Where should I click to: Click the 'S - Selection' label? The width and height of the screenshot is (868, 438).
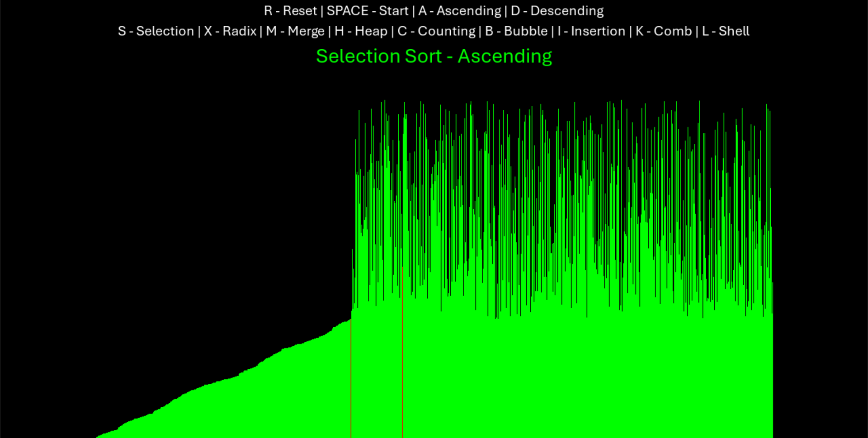[156, 31]
